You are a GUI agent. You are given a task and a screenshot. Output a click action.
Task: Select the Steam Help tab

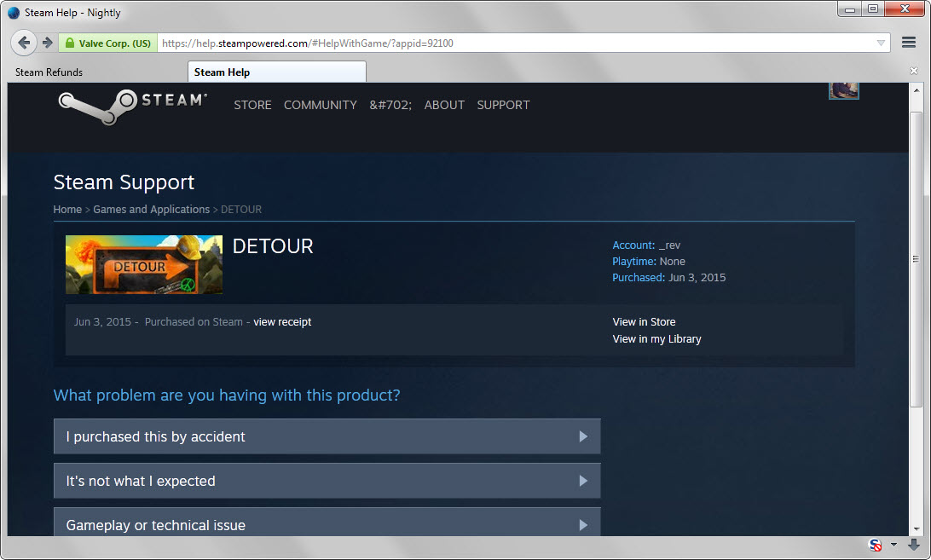pos(277,72)
